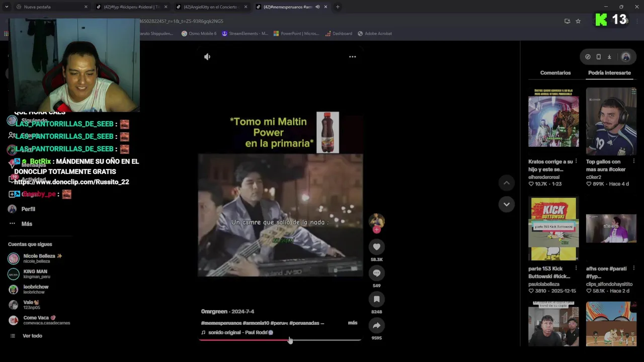Go to the next video with down chevron
Image resolution: width=644 pixels, height=362 pixels.
coord(506,204)
